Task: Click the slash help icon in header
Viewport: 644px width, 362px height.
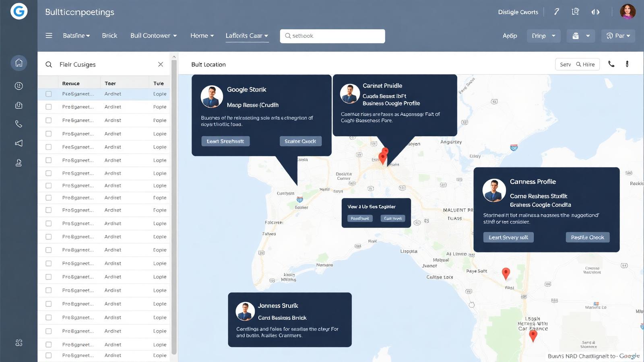Action: coord(557,12)
